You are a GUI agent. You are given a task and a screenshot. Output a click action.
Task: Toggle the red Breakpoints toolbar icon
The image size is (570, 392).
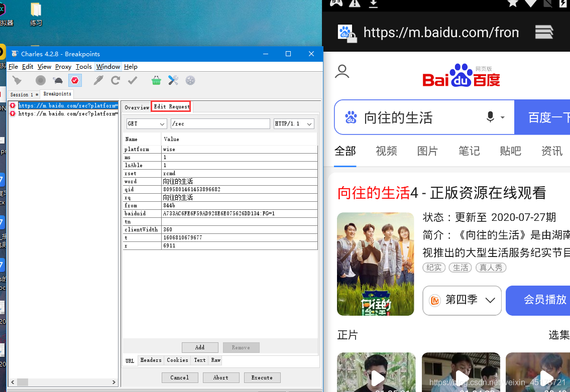point(75,80)
